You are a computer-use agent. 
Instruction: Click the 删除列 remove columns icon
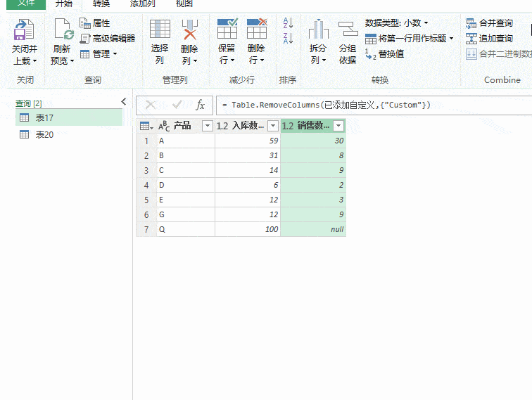[x=190, y=30]
